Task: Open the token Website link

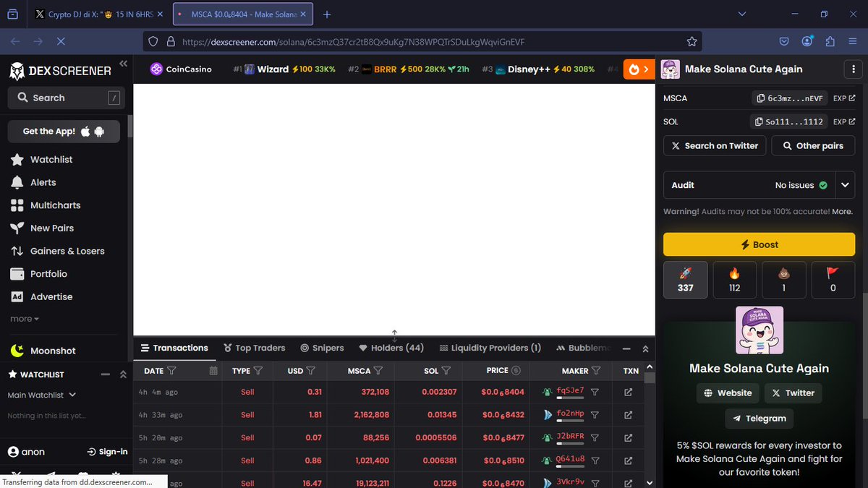Action: pos(728,393)
